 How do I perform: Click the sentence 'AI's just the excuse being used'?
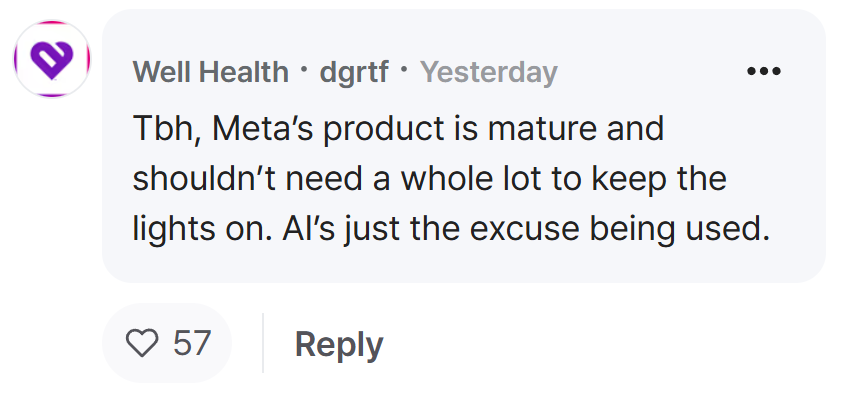tap(526, 230)
